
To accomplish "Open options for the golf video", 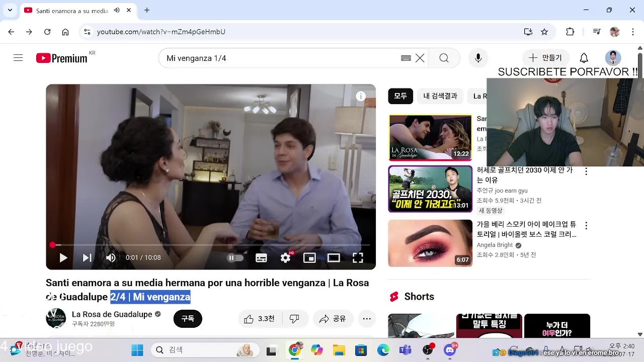I will point(586,171).
